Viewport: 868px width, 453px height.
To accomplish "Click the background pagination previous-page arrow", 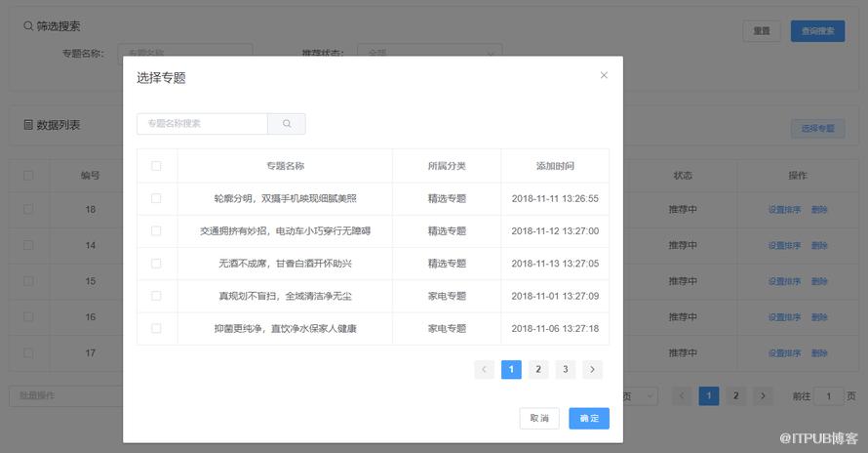I will 682,396.
